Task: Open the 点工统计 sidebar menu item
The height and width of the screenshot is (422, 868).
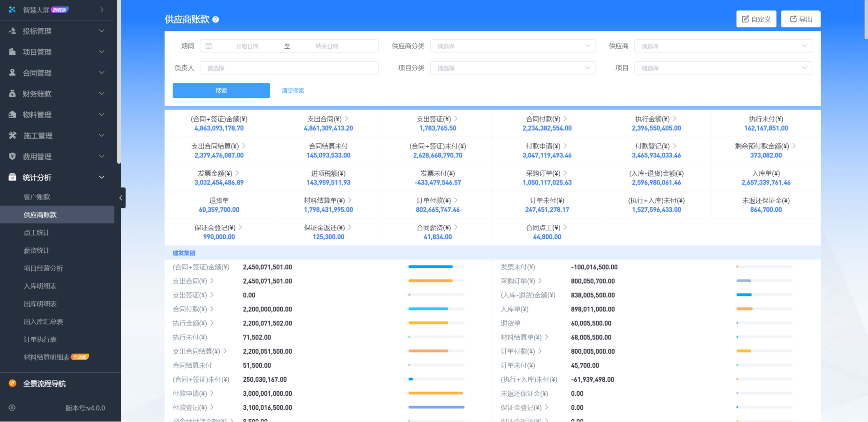Action: tap(36, 232)
